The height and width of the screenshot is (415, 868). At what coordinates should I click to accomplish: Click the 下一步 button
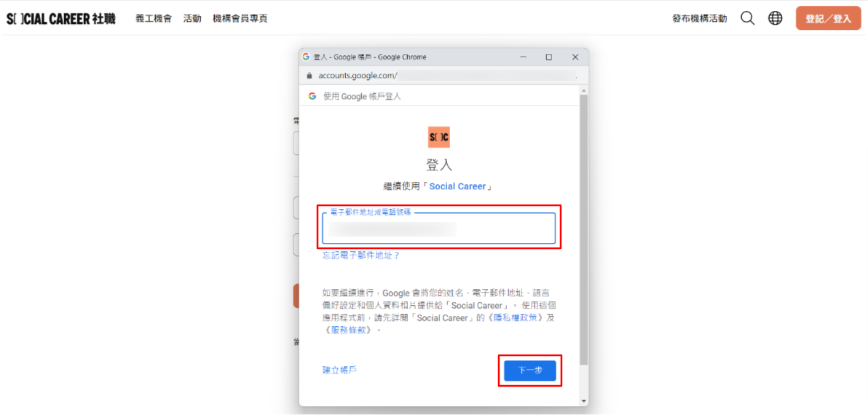click(x=530, y=370)
